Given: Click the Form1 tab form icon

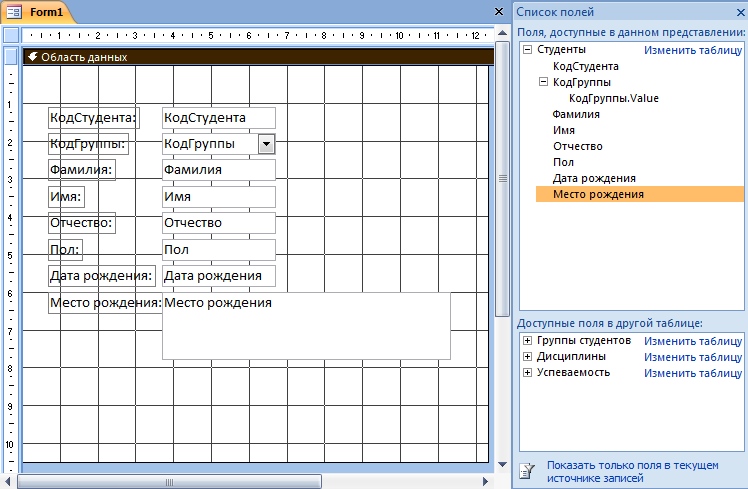Looking at the screenshot, I should tap(14, 12).
